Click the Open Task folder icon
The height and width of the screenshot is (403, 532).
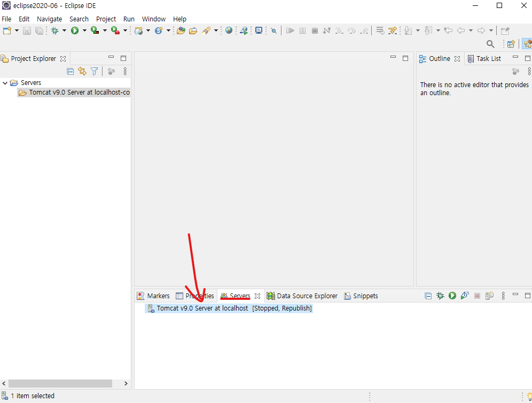193,30
